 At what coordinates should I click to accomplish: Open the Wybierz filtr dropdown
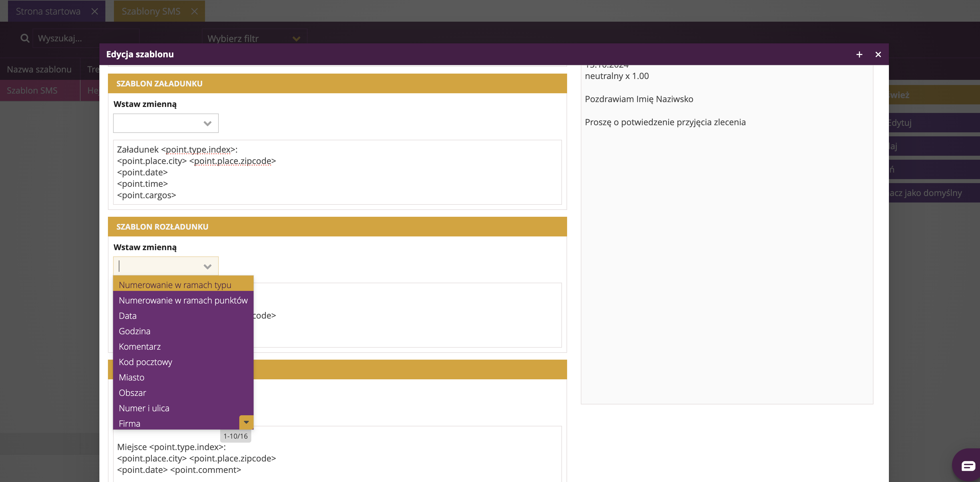coord(254,39)
